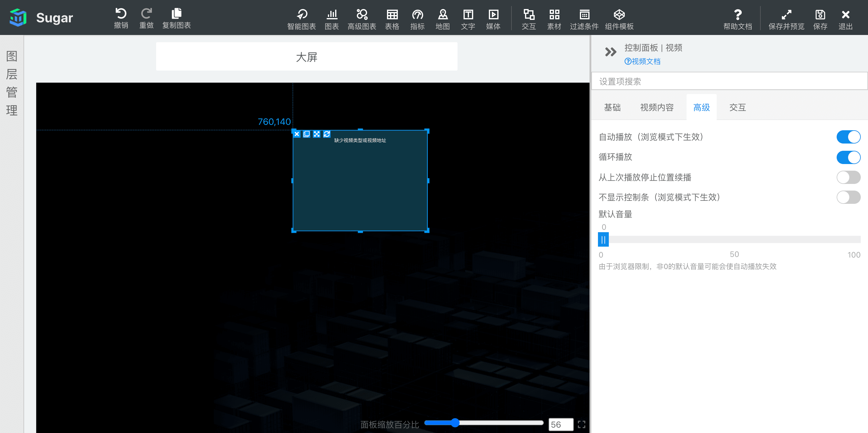The height and width of the screenshot is (433, 868).
Task: Switch to the Video content (视频内容) tab
Action: click(656, 108)
